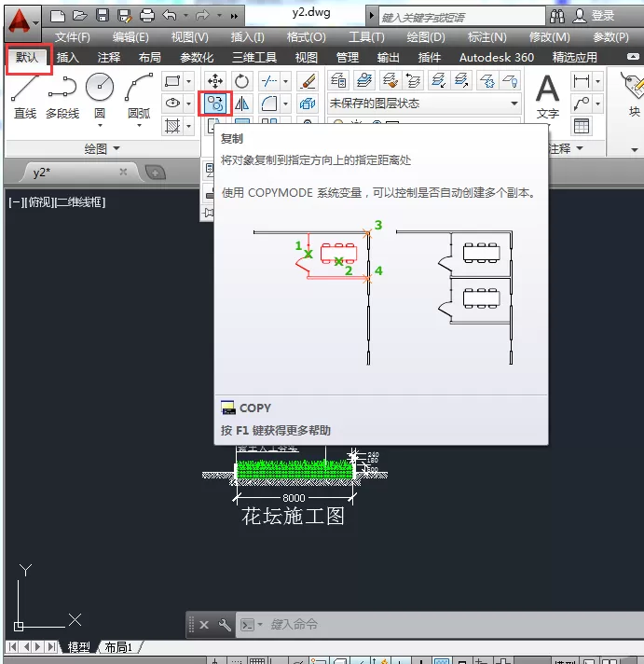Image resolution: width=644 pixels, height=664 pixels.
Task: Open the unsaved layer state combo box
Action: [x=424, y=104]
